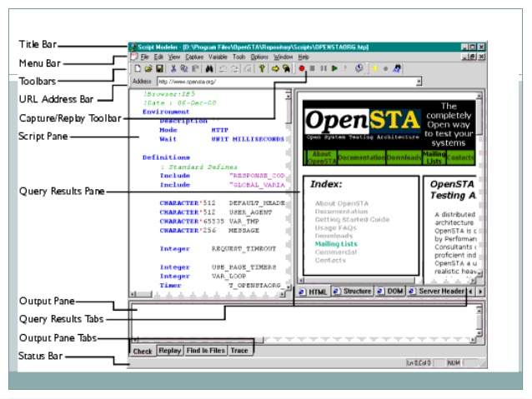
Task: Open the View menu
Action: (x=174, y=57)
